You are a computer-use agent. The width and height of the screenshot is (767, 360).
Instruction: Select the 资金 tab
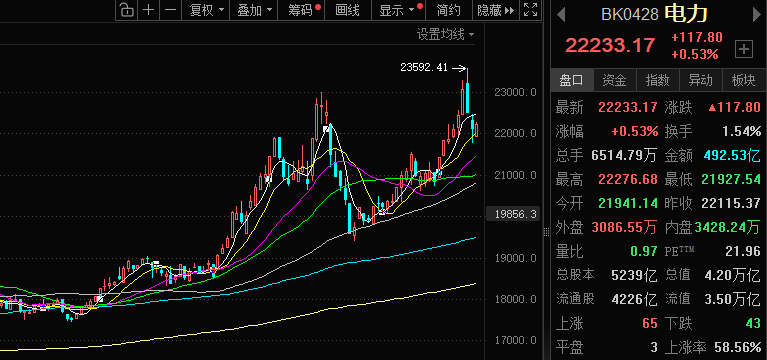614,80
